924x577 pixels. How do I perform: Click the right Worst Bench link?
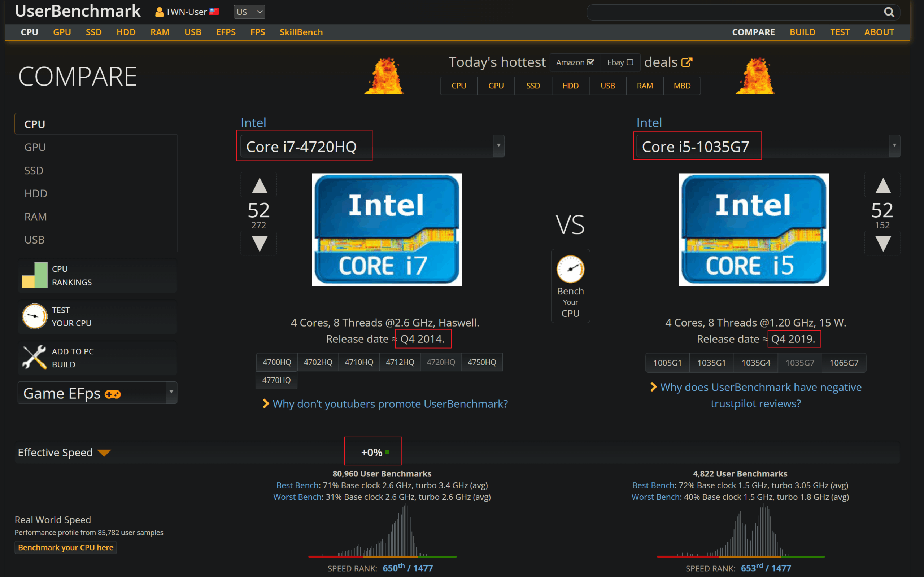click(x=656, y=497)
